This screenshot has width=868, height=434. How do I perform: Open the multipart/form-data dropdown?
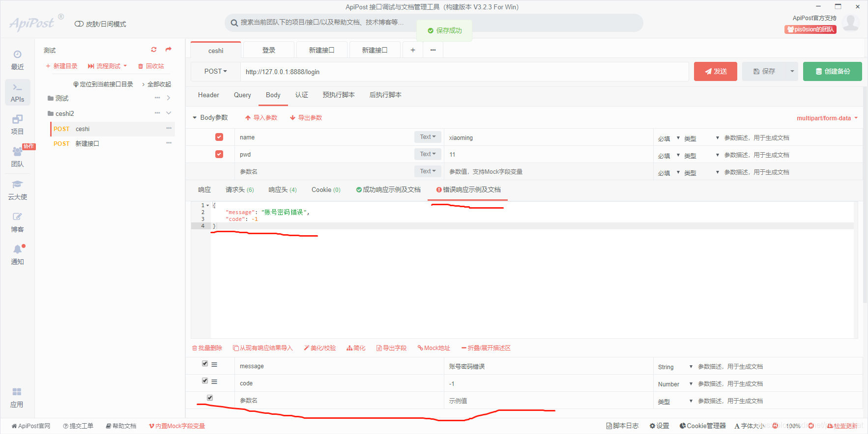pos(827,118)
